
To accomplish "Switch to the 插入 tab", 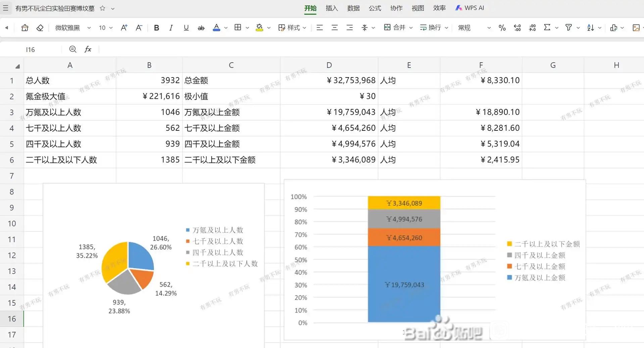I will tap(332, 8).
